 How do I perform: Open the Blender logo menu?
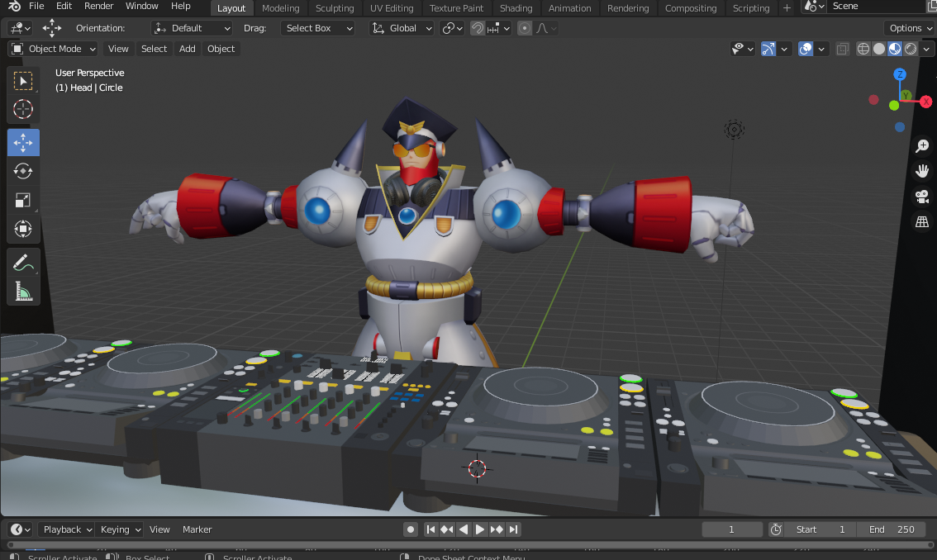[14, 6]
